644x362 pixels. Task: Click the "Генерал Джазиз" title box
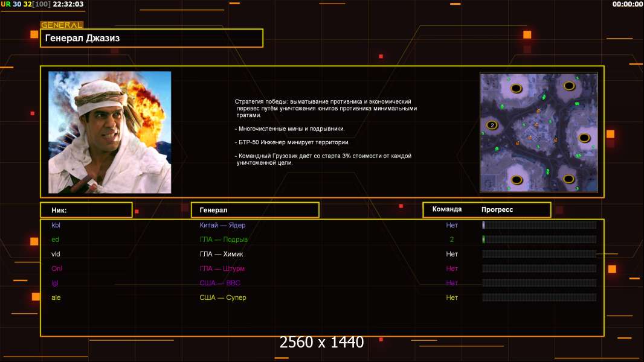click(x=151, y=38)
